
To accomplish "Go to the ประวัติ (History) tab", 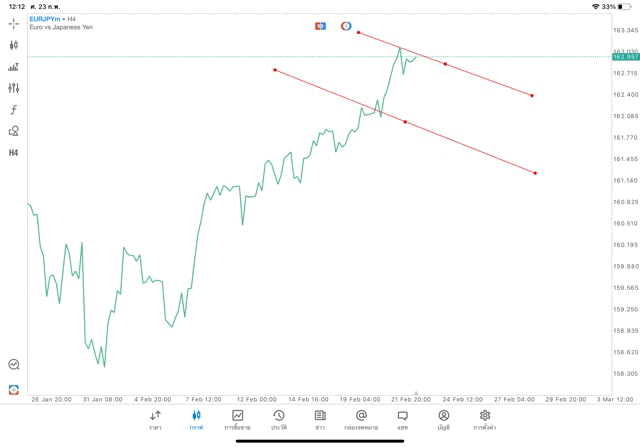I will point(278,419).
